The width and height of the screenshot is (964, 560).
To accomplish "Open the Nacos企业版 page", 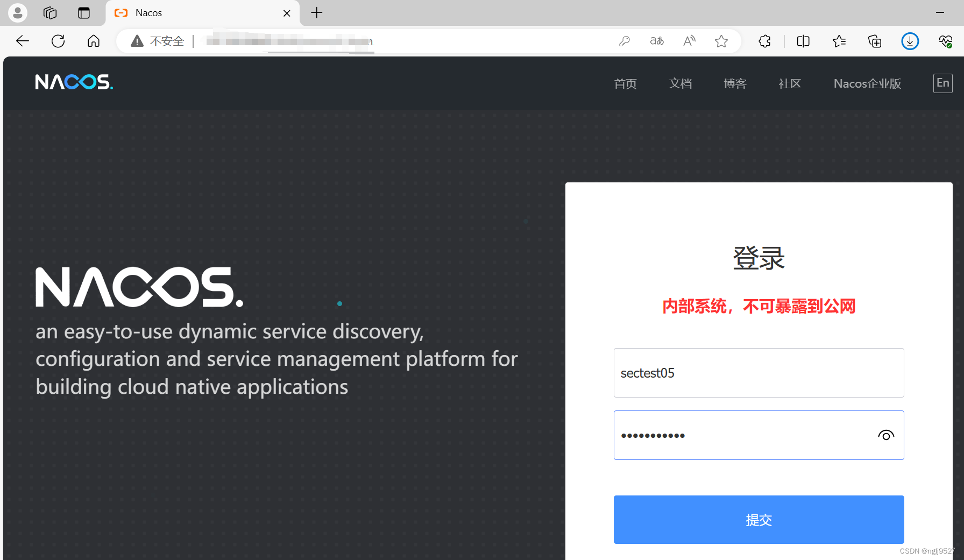I will [867, 83].
